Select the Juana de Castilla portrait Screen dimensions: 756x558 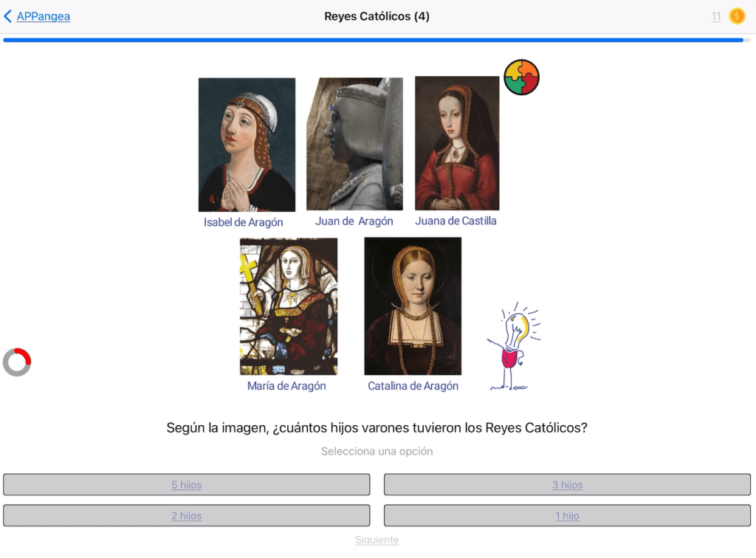[457, 143]
